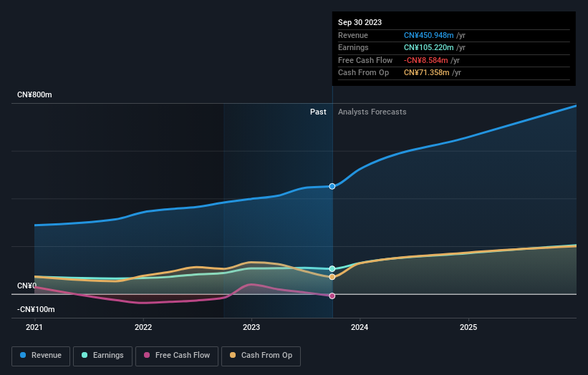
Task: Click the orange dot in Cash From Op legend
Action: pyautogui.click(x=233, y=355)
